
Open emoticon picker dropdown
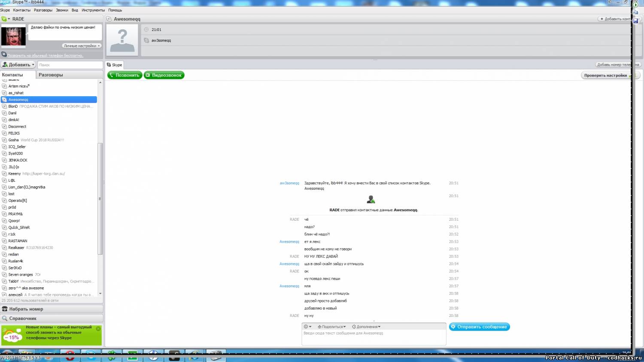point(307,327)
